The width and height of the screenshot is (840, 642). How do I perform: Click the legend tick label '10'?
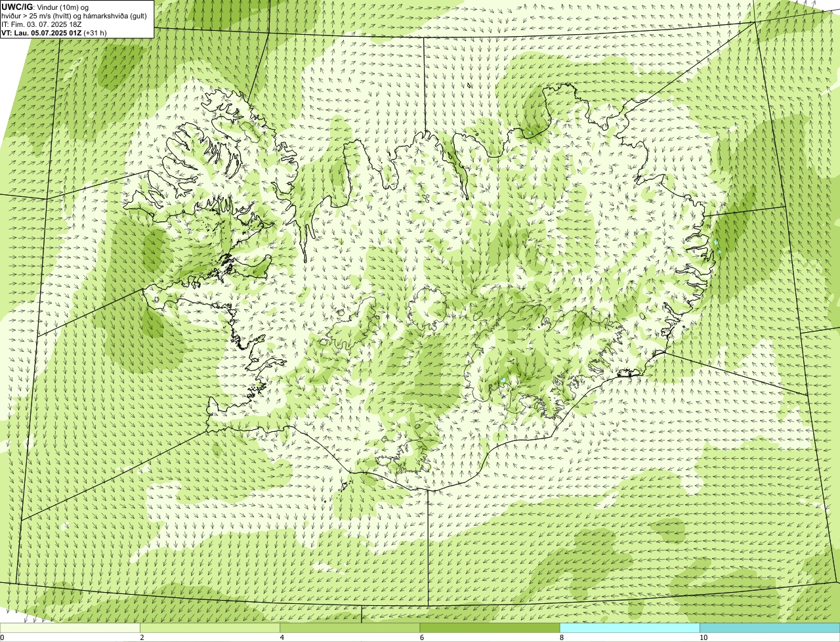(703, 637)
